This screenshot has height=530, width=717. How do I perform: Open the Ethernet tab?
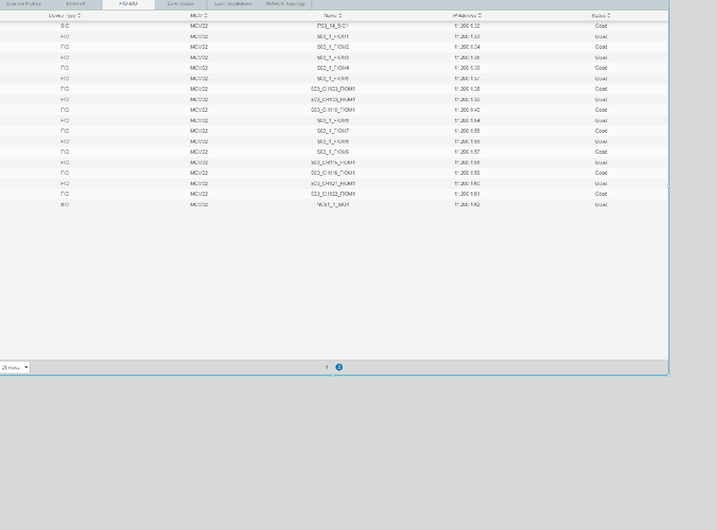click(76, 4)
